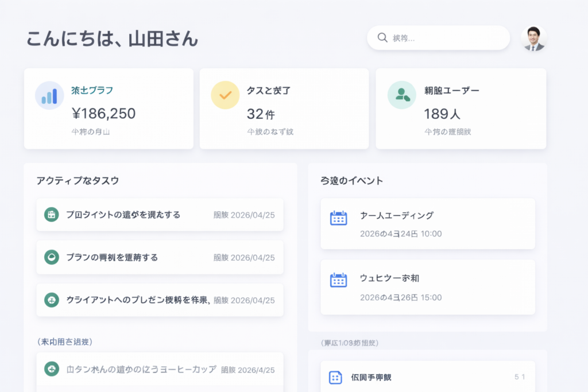This screenshot has width=588, height=392.
Task: Click calendar icon for 15:00 event
Action: [338, 280]
